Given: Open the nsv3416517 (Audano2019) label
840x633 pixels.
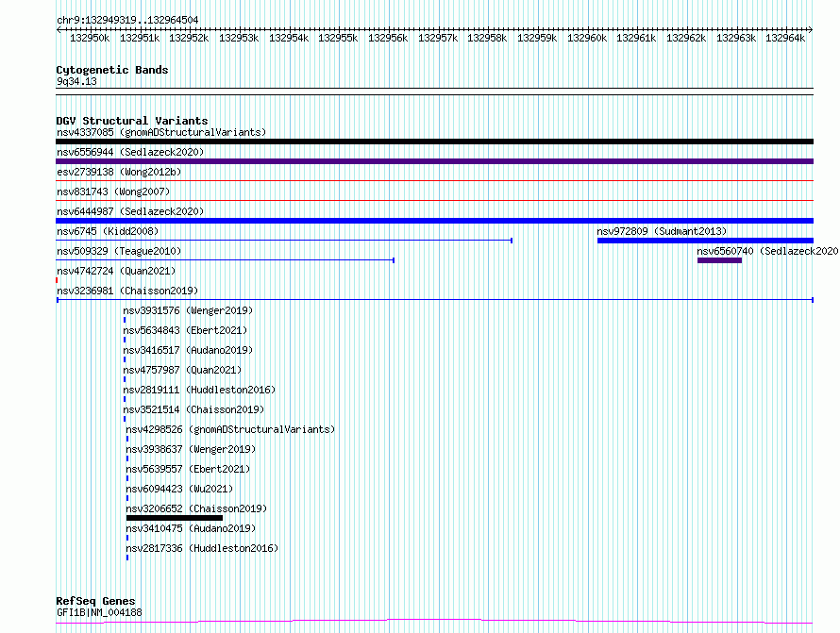Looking at the screenshot, I should (x=188, y=350).
